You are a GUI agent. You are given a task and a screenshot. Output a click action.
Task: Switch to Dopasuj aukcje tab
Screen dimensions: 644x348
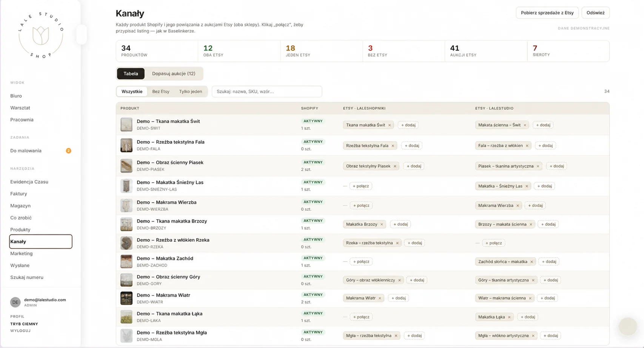pos(174,74)
